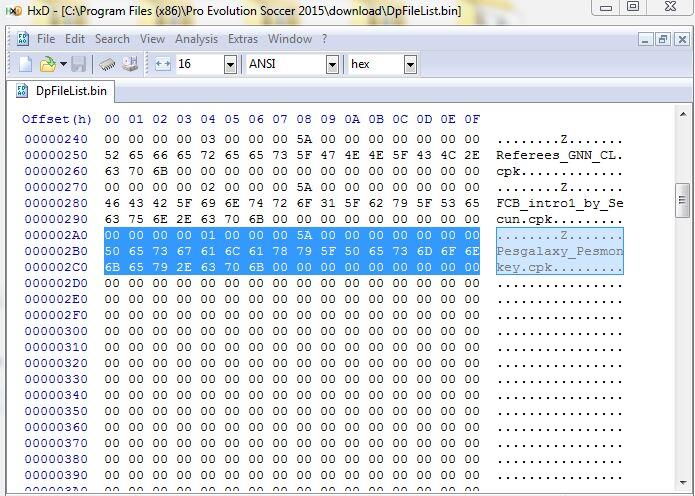Click the New file icon in toolbar
Screen dimensions: 695x496
coord(25,64)
